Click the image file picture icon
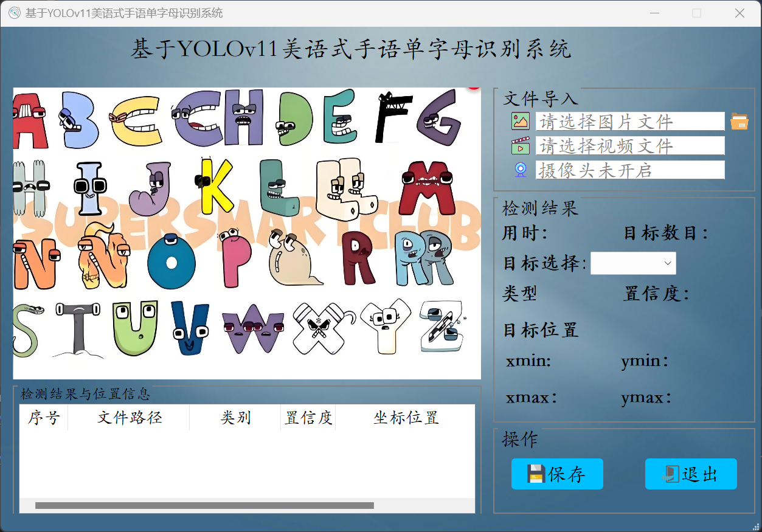762x532 pixels. coord(521,121)
